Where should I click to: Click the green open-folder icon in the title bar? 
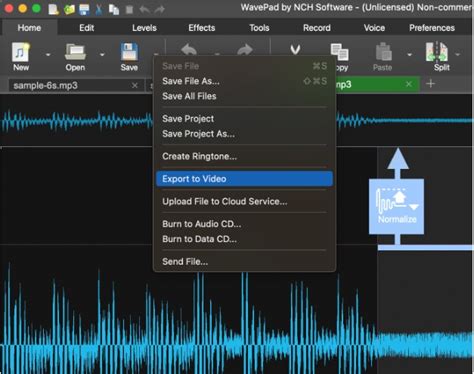69,9
